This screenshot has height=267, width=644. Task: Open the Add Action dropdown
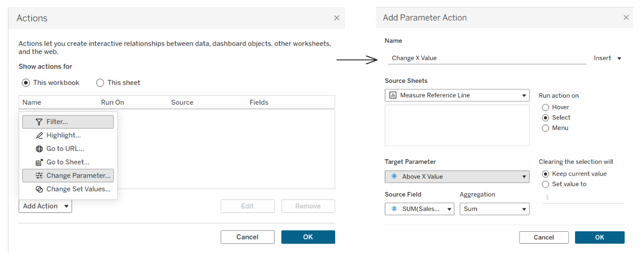[45, 206]
